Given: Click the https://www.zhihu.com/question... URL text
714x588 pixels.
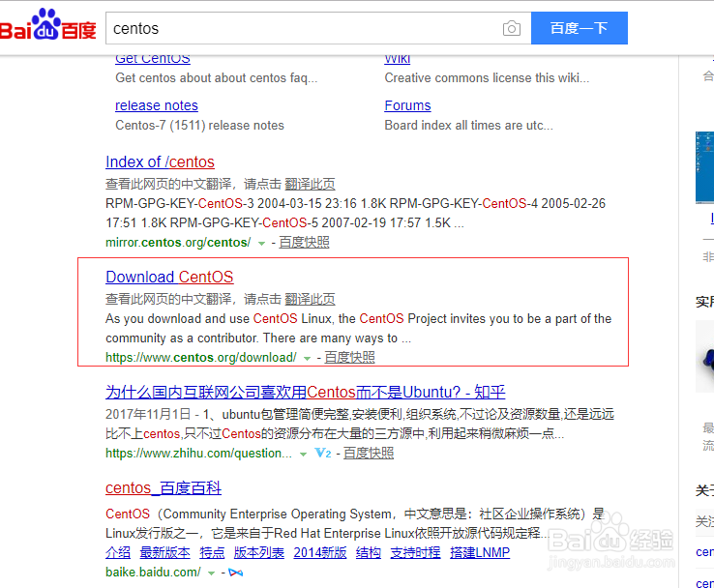Looking at the screenshot, I should tap(198, 454).
